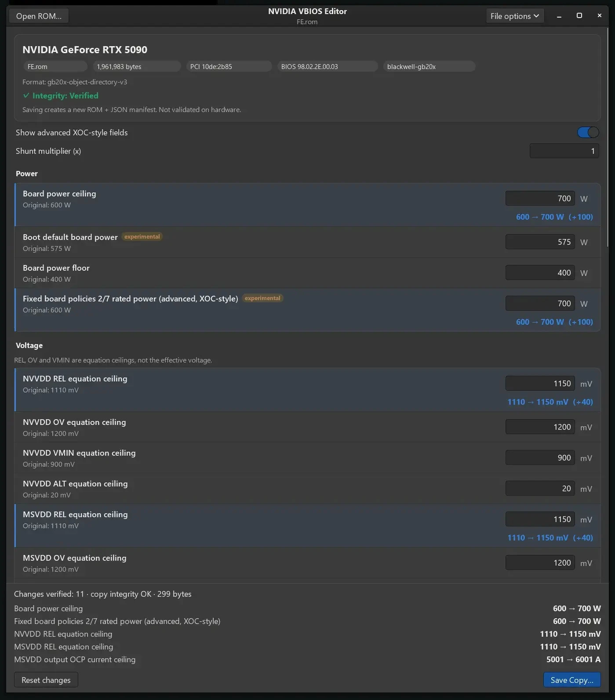Click the FE.rom file name chip
This screenshot has height=700, width=615.
(x=55, y=66)
